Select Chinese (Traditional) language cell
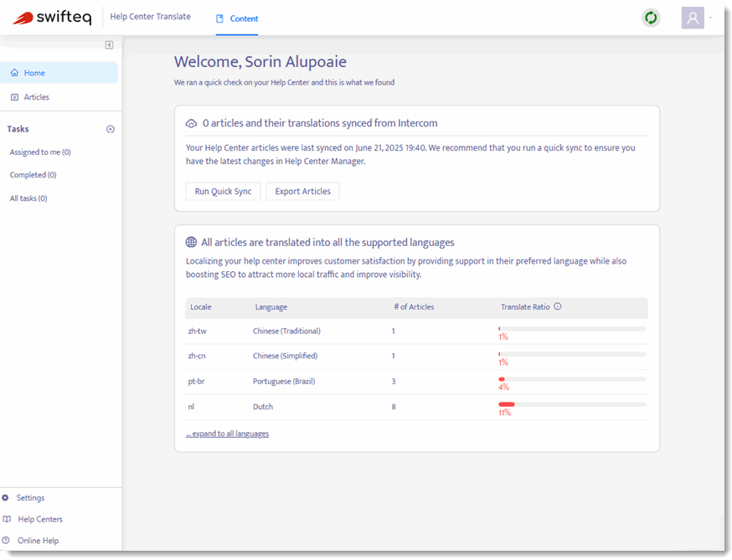The height and width of the screenshot is (560, 732). (x=286, y=331)
